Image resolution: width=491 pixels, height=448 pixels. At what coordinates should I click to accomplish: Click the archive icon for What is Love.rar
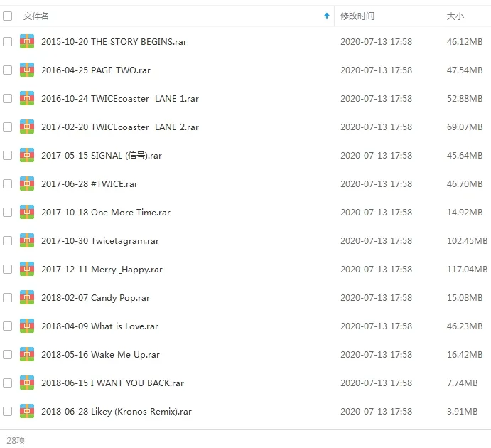click(x=27, y=326)
